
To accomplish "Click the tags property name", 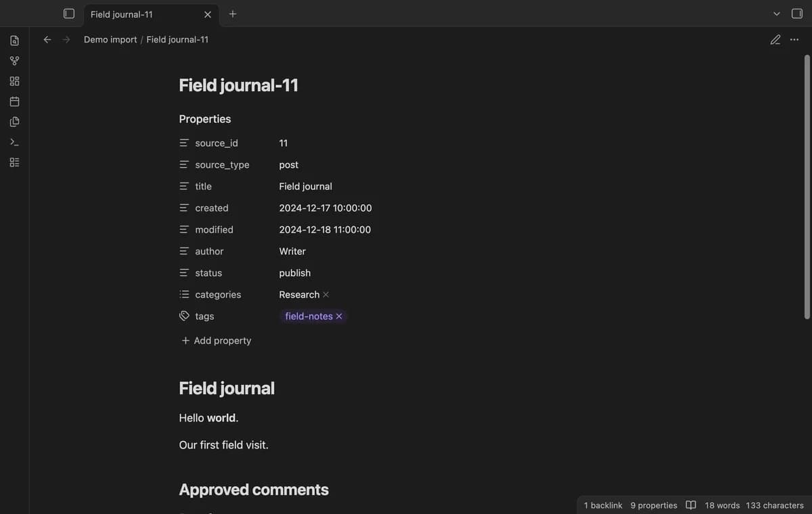I will click(204, 317).
